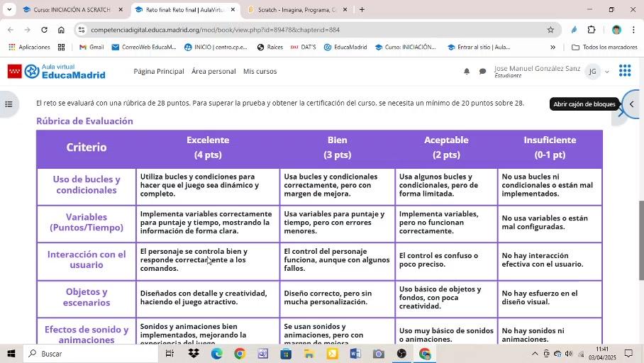Go back to the previous page
This screenshot has width=644, height=363.
click(11, 30)
